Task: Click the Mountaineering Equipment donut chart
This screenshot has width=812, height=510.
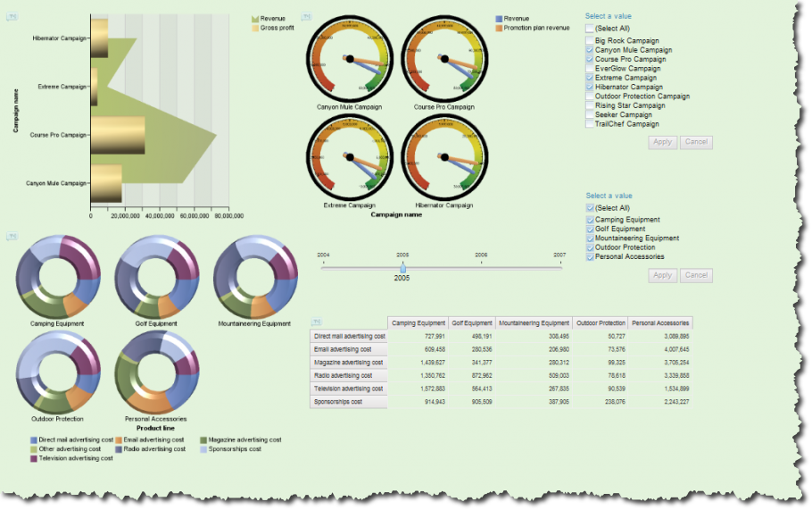Action: tap(255, 276)
